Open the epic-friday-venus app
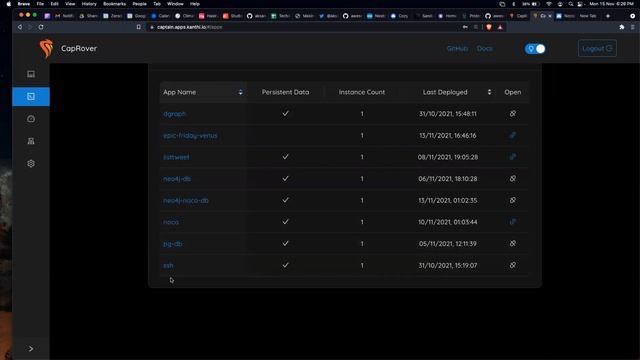Screen dimensions: 640x360 pyautogui.click(x=190, y=136)
